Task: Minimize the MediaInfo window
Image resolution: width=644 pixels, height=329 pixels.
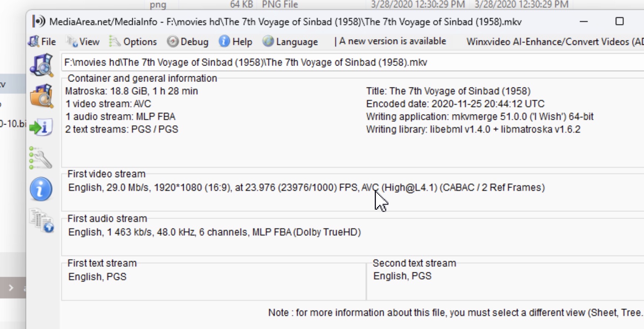Action: click(x=584, y=21)
